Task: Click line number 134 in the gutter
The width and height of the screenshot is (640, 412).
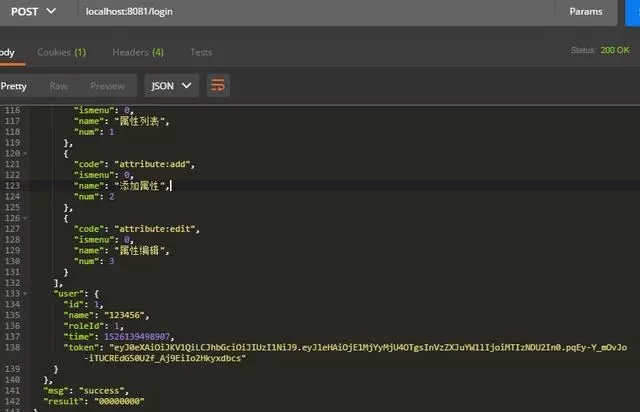Action: (12, 304)
